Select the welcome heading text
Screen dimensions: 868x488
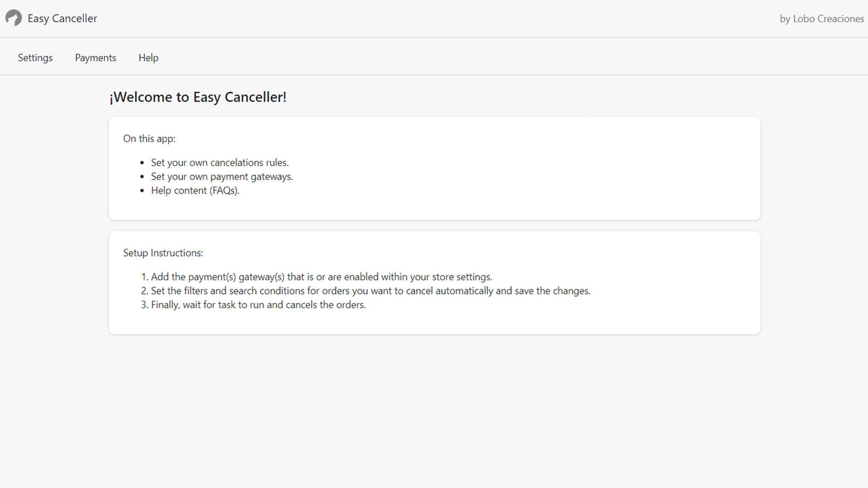pyautogui.click(x=198, y=97)
